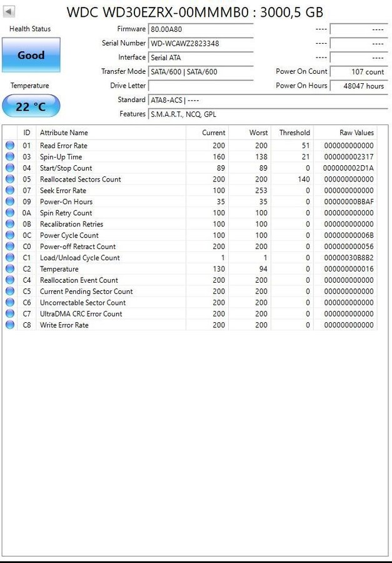The height and width of the screenshot is (563, 392).
Task: Click the 22 °C temperature button
Action: (x=31, y=106)
